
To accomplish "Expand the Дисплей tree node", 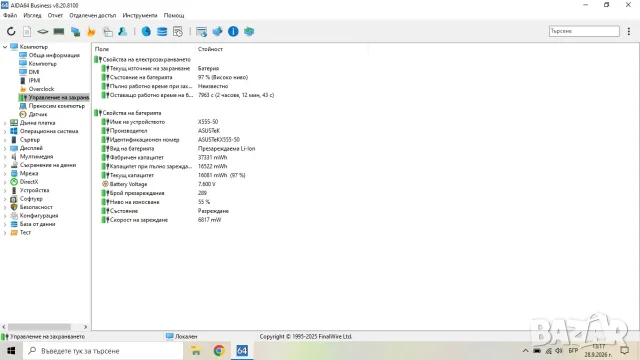I will click(5, 148).
